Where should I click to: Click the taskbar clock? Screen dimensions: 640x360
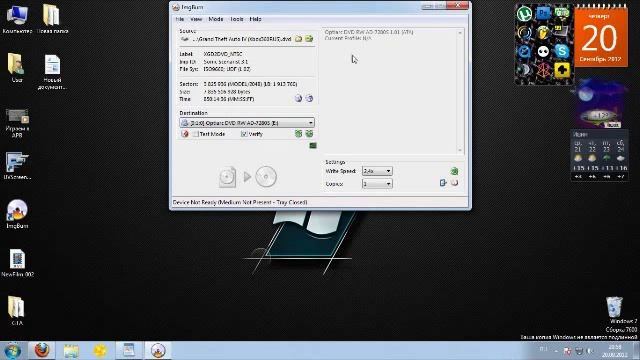[x=614, y=351]
